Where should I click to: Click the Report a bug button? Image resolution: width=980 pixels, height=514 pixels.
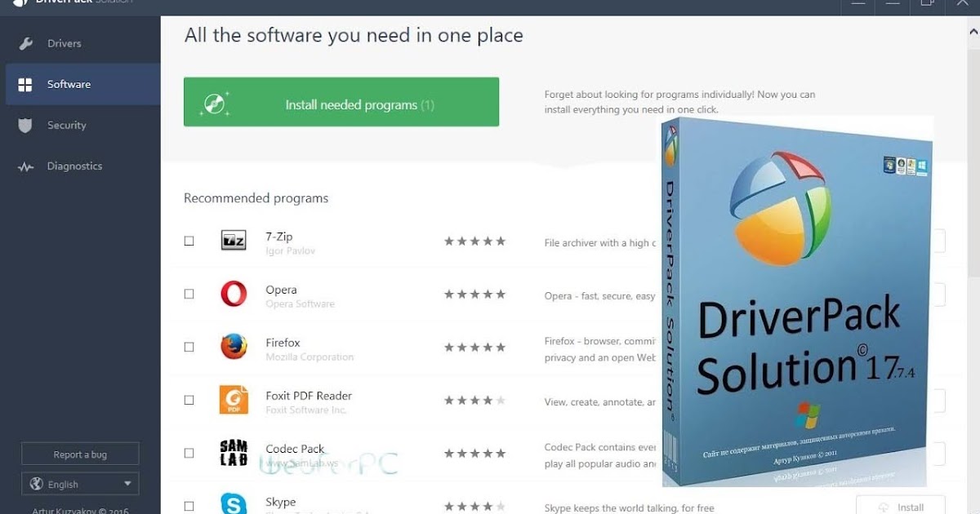(80, 454)
